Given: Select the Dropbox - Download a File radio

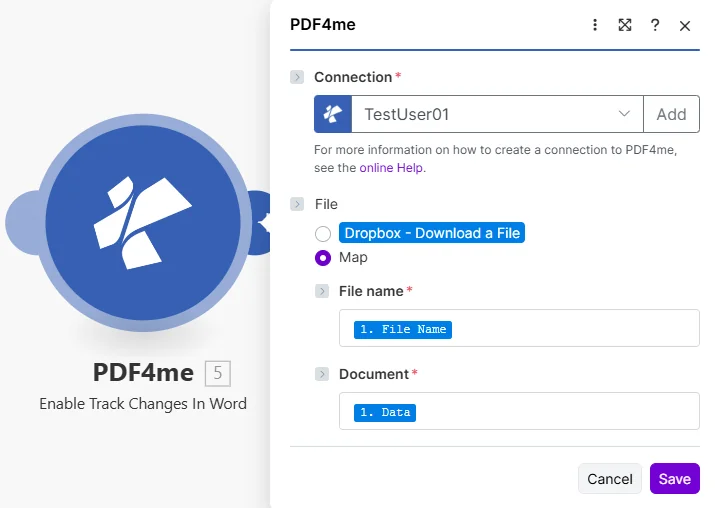Looking at the screenshot, I should point(323,233).
